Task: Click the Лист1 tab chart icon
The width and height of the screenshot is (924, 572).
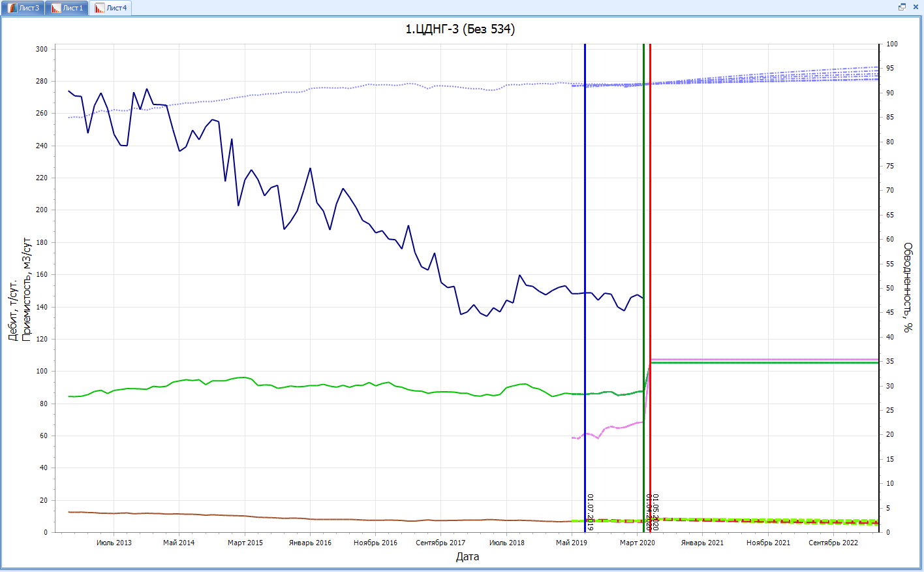Action: 55,8
